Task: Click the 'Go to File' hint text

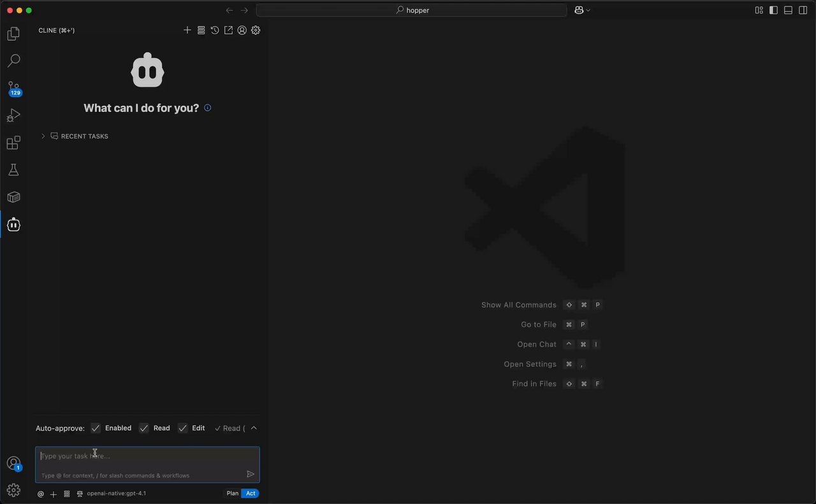Action: tap(539, 325)
